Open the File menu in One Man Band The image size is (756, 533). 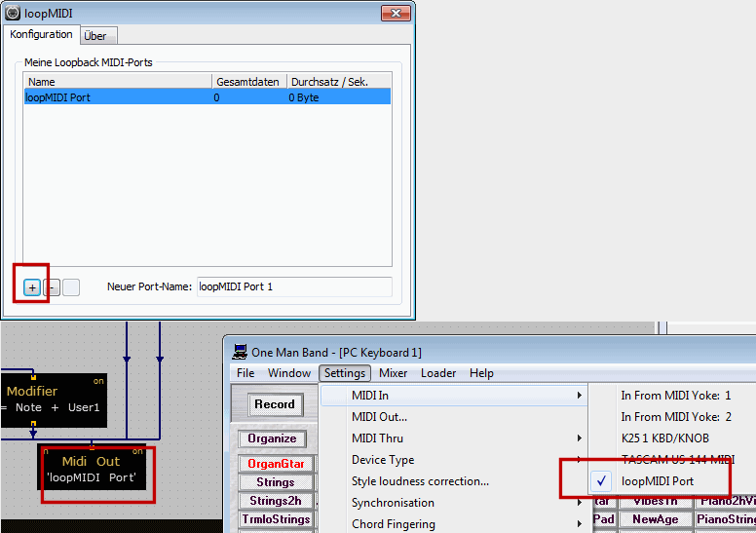tap(246, 373)
